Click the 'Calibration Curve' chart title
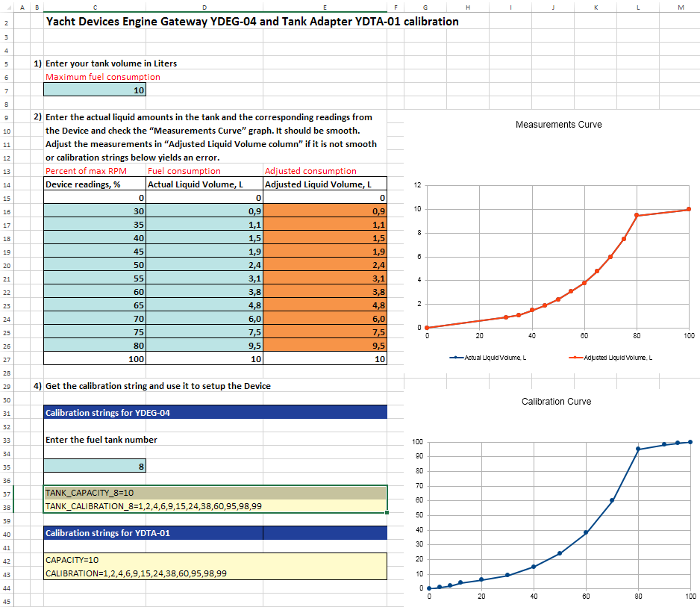 click(x=556, y=402)
